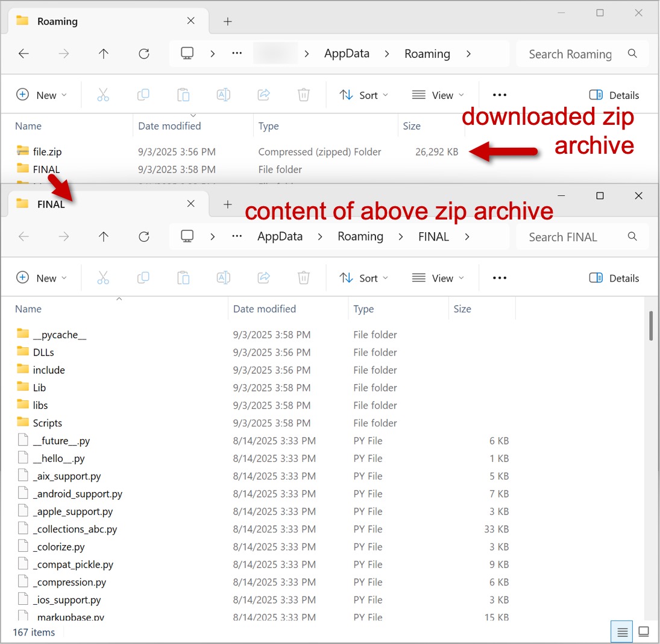
Task: Click the Date modified column header in FINAL window
Action: 265,309
